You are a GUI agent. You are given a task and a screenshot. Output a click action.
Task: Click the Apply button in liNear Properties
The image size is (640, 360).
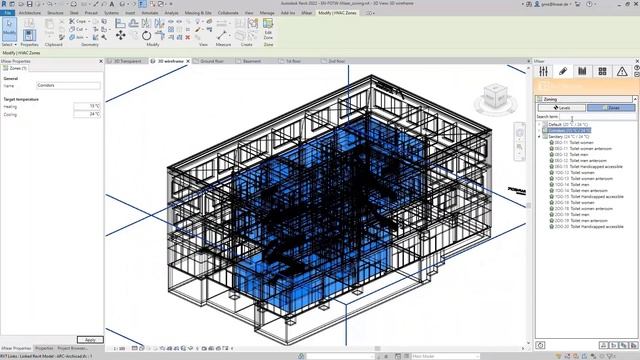click(x=90, y=340)
